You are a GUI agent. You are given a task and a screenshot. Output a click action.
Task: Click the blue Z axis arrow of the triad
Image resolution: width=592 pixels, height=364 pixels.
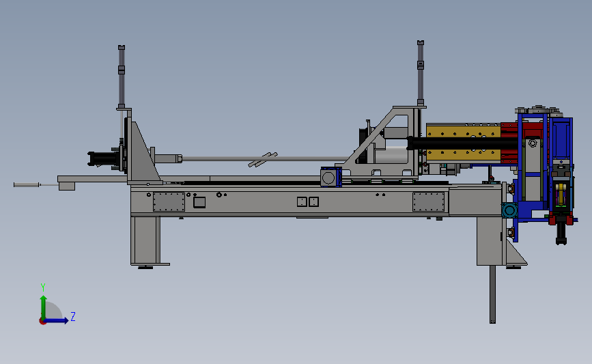[x=57, y=320]
